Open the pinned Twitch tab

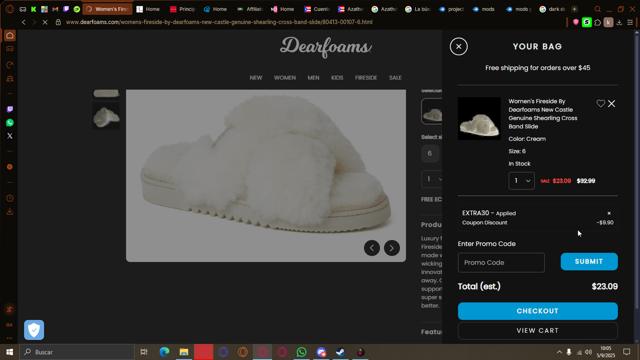pyautogui.click(x=66, y=9)
